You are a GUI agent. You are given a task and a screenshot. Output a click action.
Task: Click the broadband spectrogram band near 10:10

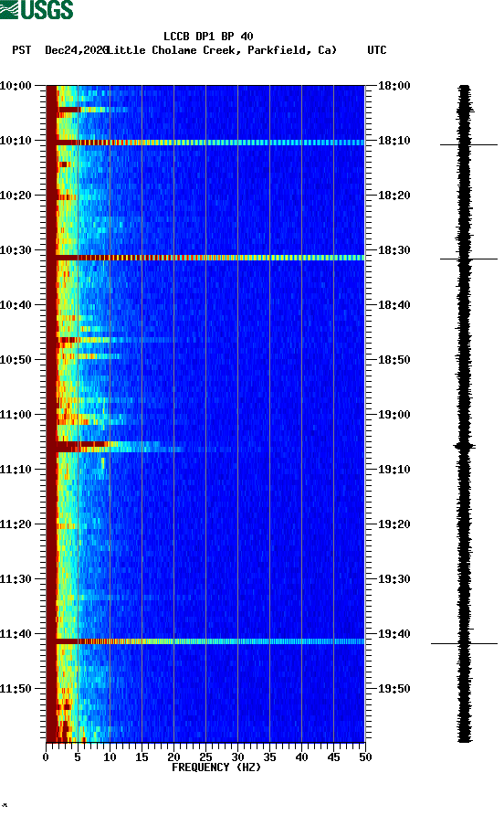[210, 143]
